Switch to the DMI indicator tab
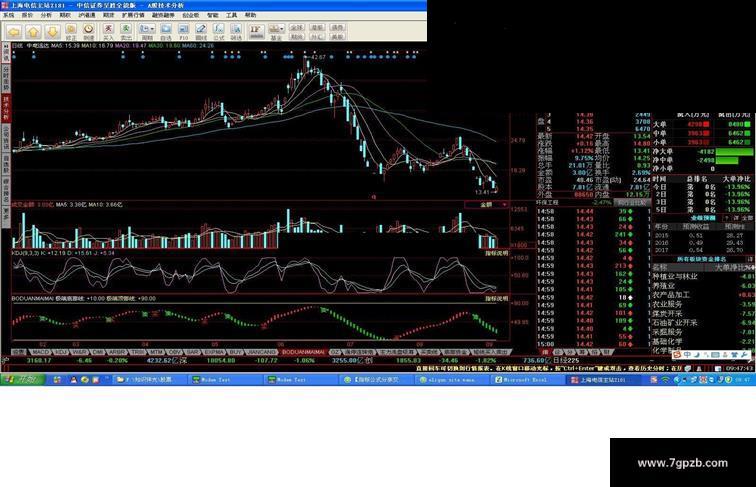The image size is (756, 487). [98, 352]
